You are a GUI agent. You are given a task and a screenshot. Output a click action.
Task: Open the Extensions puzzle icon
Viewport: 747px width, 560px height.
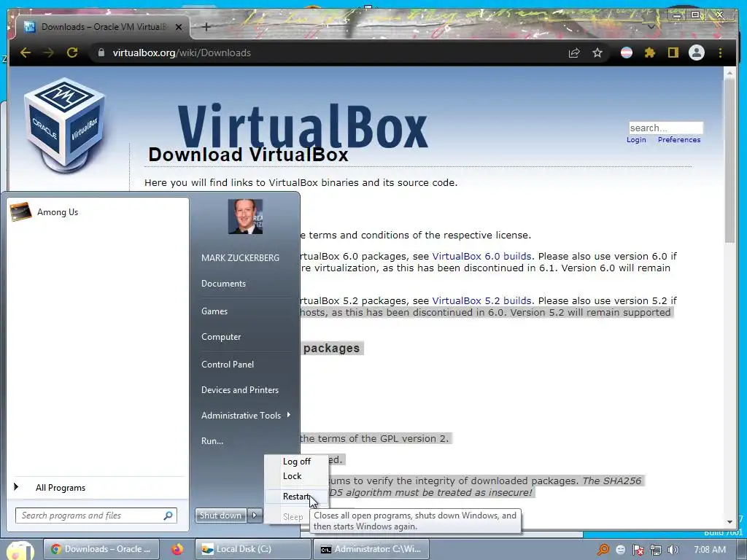point(650,52)
